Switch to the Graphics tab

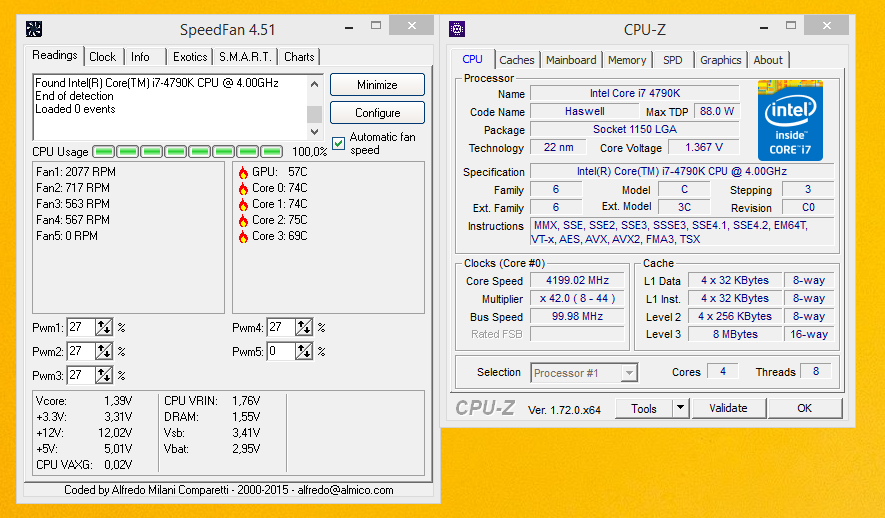coord(721,60)
